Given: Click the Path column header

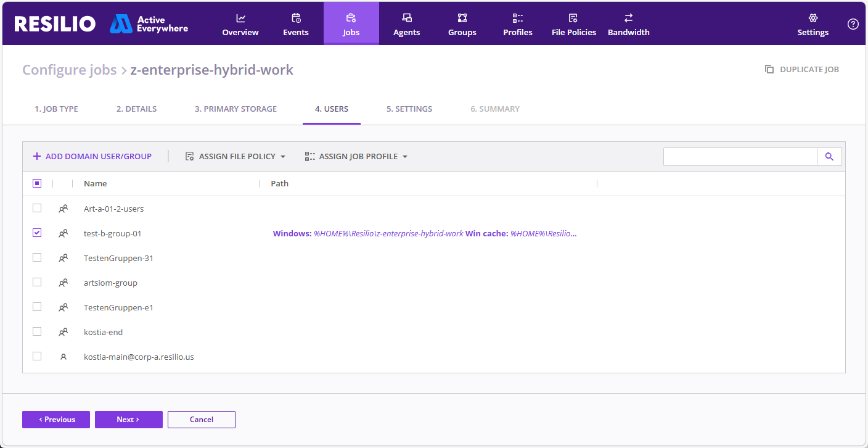Looking at the screenshot, I should (280, 184).
